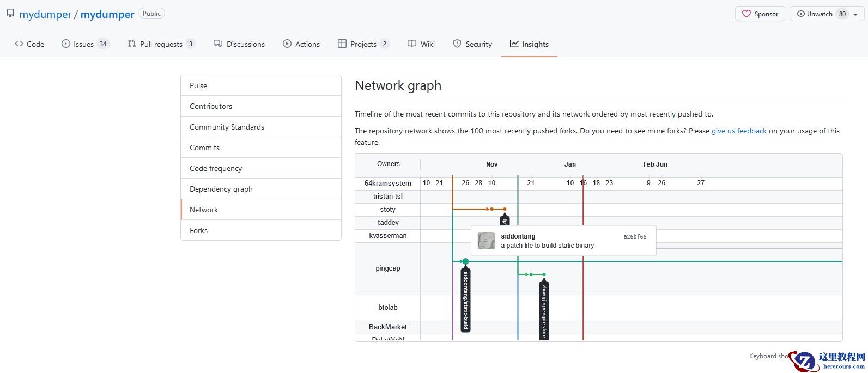Click the Feb Jun month header
This screenshot has width=868, height=373.
click(655, 164)
